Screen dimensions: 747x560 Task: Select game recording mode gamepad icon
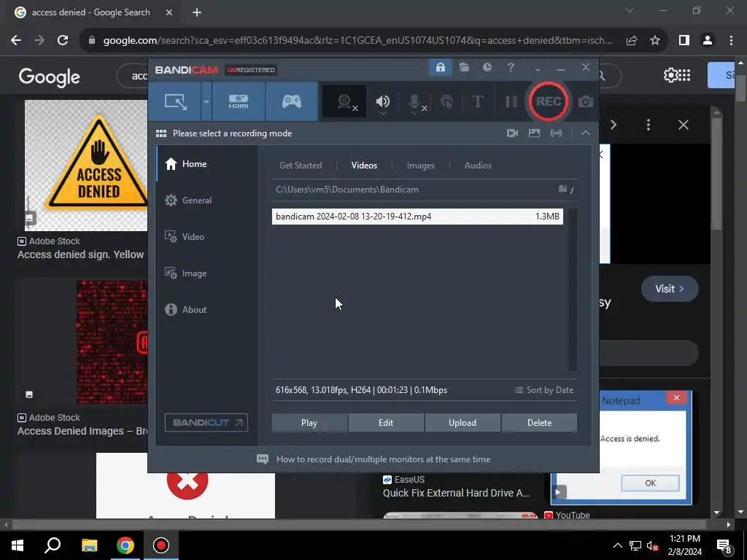click(292, 101)
